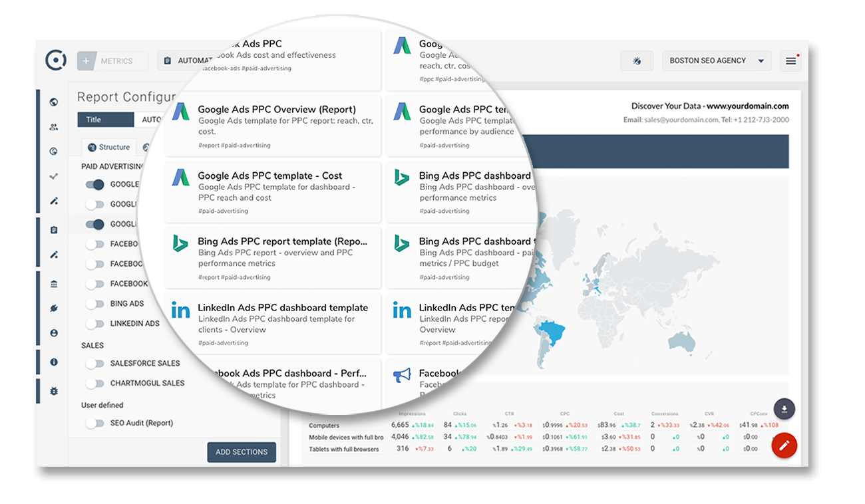Click the round download icon button
Viewport: 865px width, 504px height.
tap(784, 409)
